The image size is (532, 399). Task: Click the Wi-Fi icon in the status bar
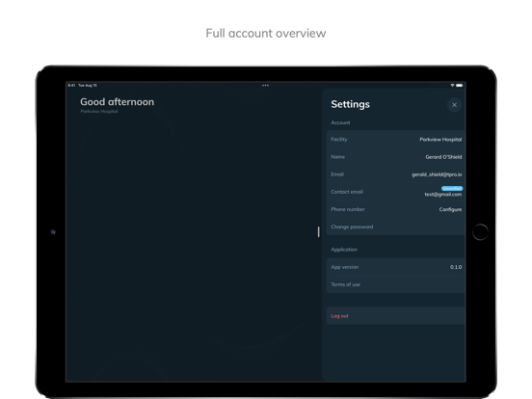(x=452, y=86)
